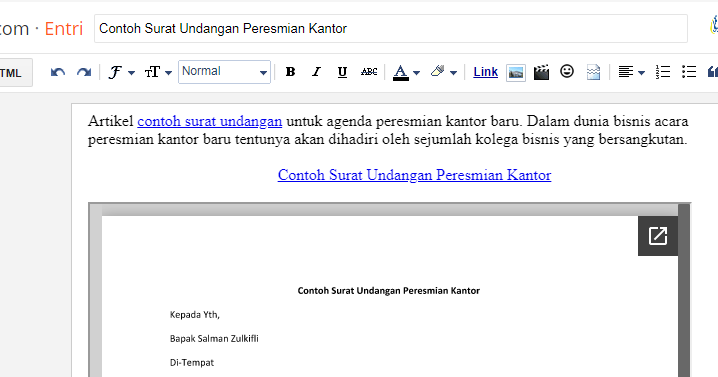This screenshot has width=718, height=377.
Task: Click the embedded document's vertical scrollbar
Action: [x=684, y=290]
